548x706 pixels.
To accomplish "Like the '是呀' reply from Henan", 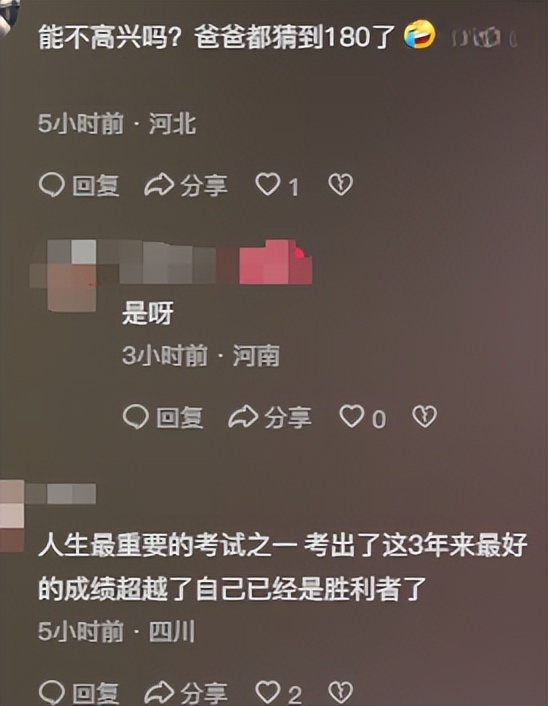I will pos(352,416).
